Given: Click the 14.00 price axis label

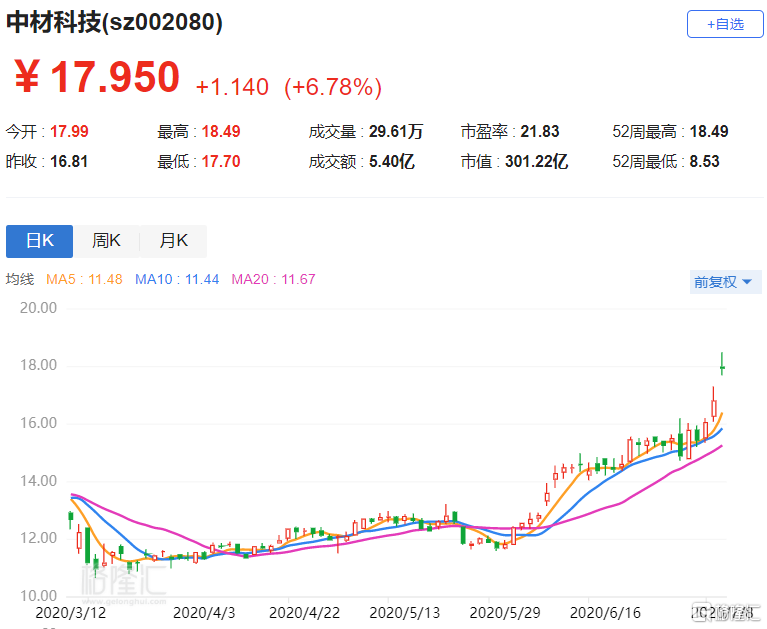Looking at the screenshot, I should point(38,481).
